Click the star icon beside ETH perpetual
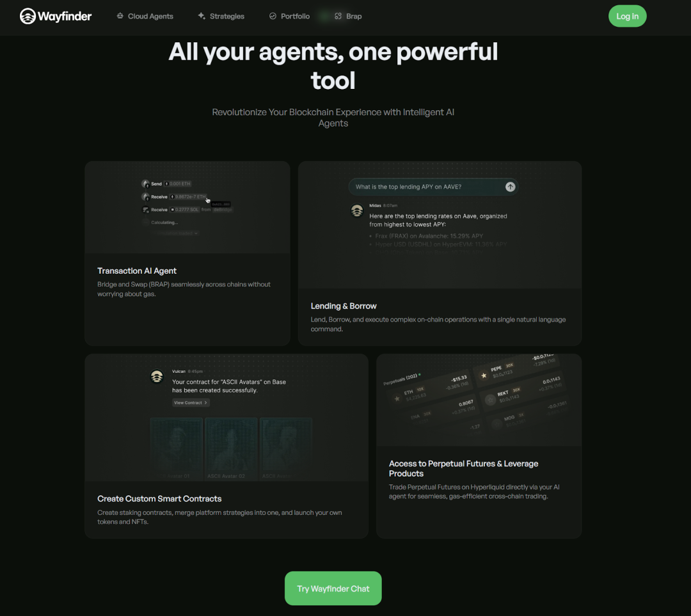Image resolution: width=691 pixels, height=616 pixels. click(397, 399)
